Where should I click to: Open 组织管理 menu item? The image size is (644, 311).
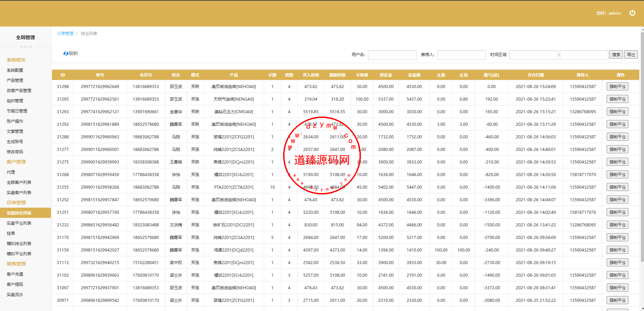pos(15,101)
